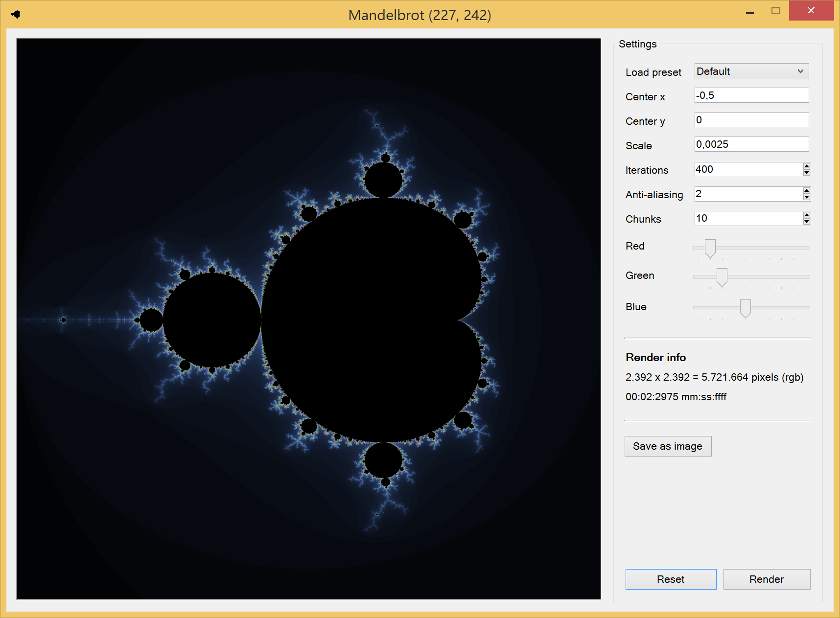840x618 pixels.
Task: Click the Blue slider thumb
Action: click(746, 308)
